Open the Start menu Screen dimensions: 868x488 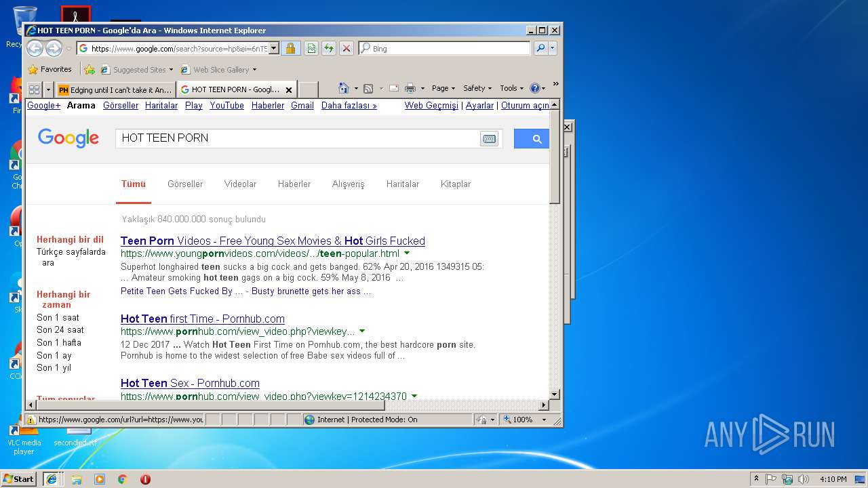point(18,479)
